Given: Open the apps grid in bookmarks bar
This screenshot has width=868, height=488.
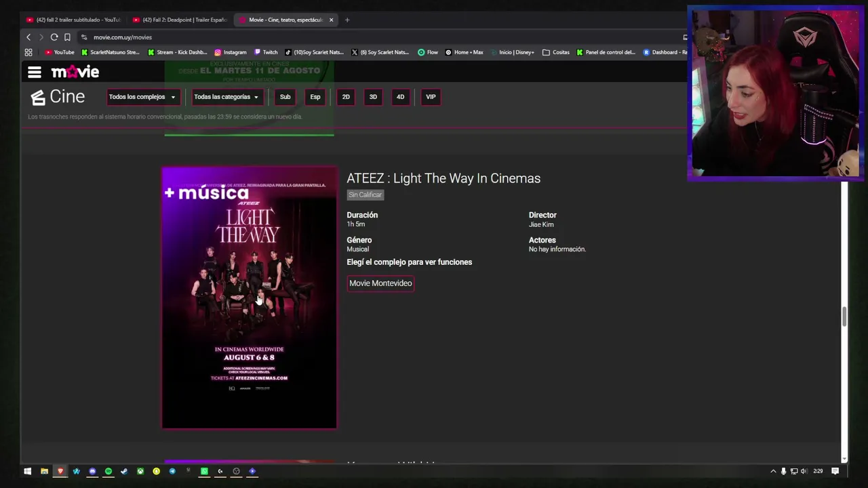Looking at the screenshot, I should (x=28, y=52).
